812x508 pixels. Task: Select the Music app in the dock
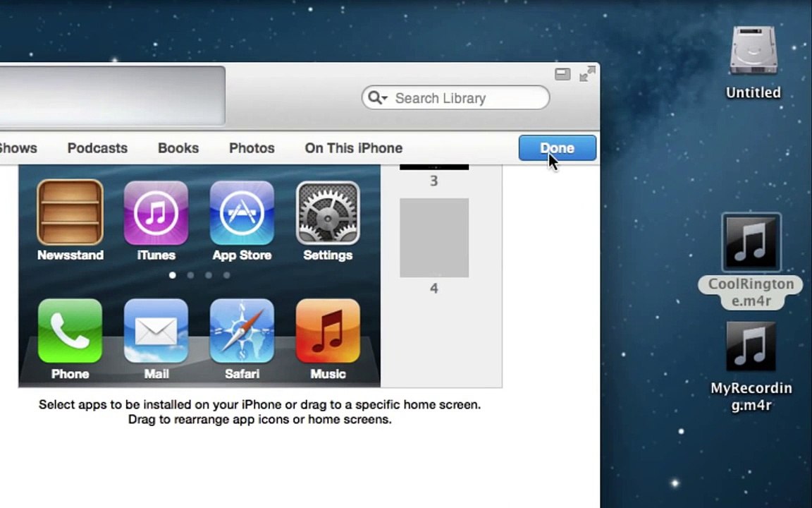pos(328,331)
